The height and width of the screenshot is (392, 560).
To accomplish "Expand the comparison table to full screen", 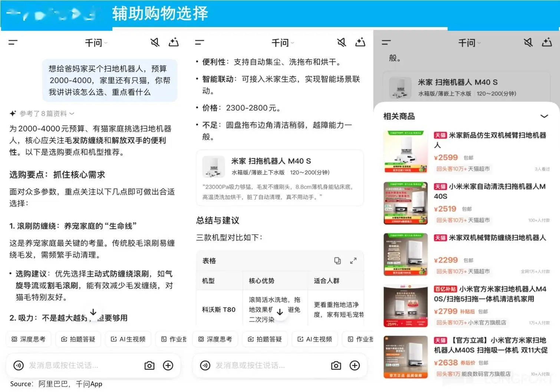I will click(353, 261).
